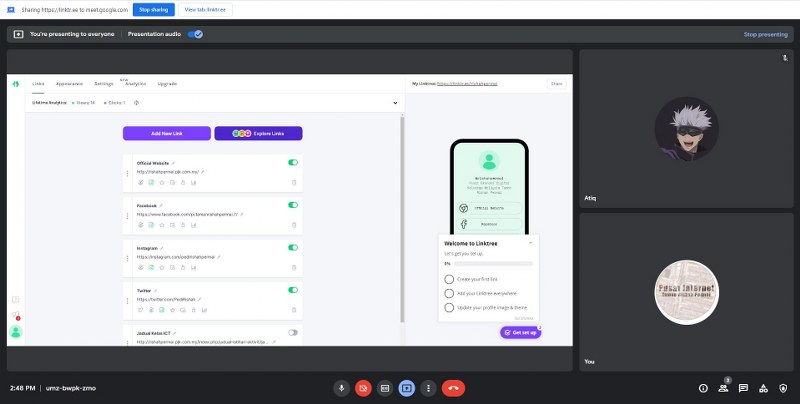Click the profile avatar in Linktree sidebar
The width and height of the screenshot is (800, 404).
[x=16, y=332]
